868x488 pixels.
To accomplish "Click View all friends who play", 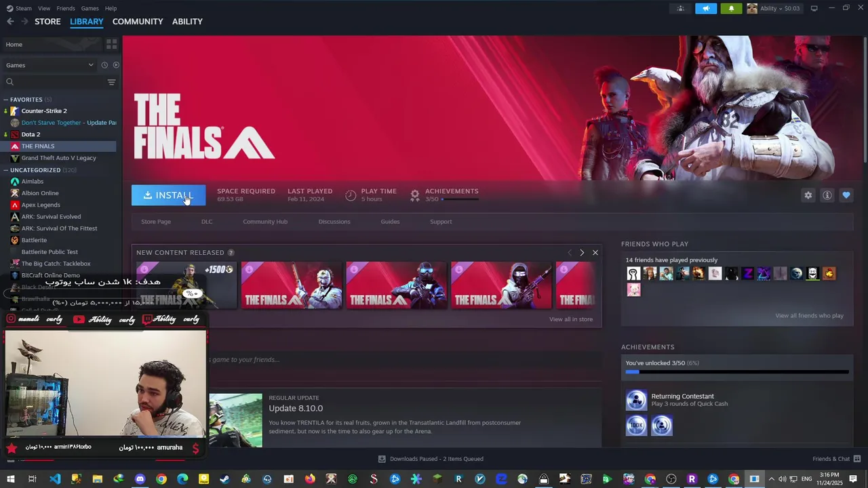I will pyautogui.click(x=809, y=316).
